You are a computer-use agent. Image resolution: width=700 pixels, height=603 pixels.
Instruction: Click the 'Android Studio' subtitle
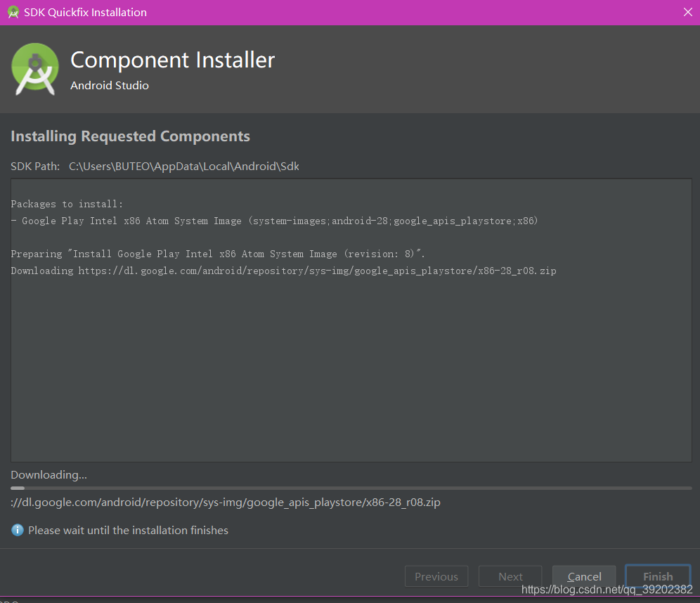tap(110, 85)
